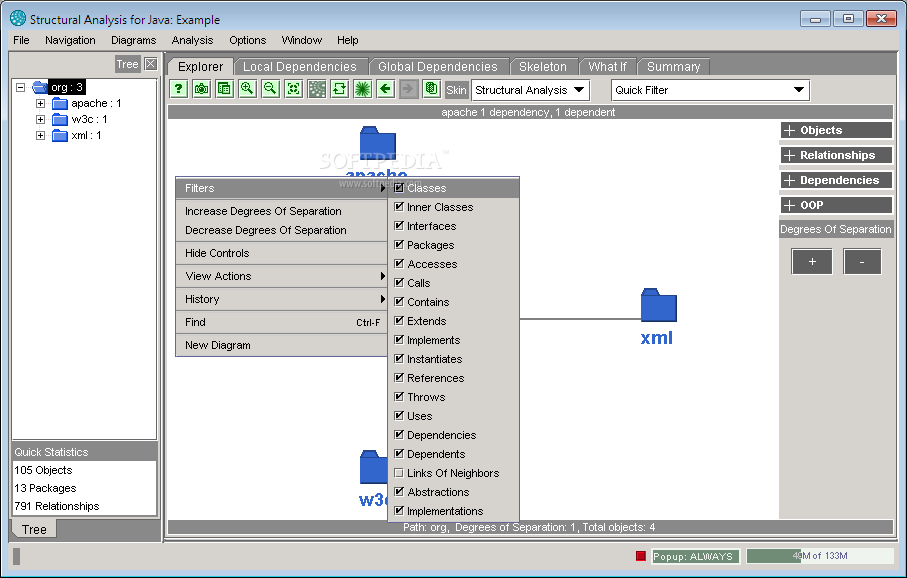Image resolution: width=907 pixels, height=578 pixels.
Task: Disable the Implements filter
Action: [399, 340]
